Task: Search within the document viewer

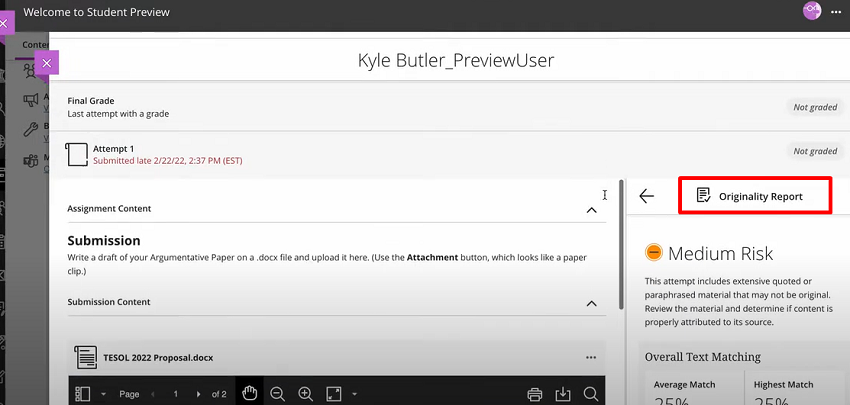Action: pyautogui.click(x=591, y=394)
